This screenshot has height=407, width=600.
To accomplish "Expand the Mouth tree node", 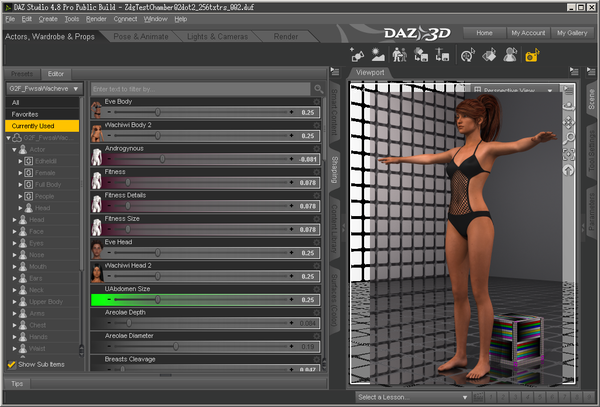I will pyautogui.click(x=15, y=267).
